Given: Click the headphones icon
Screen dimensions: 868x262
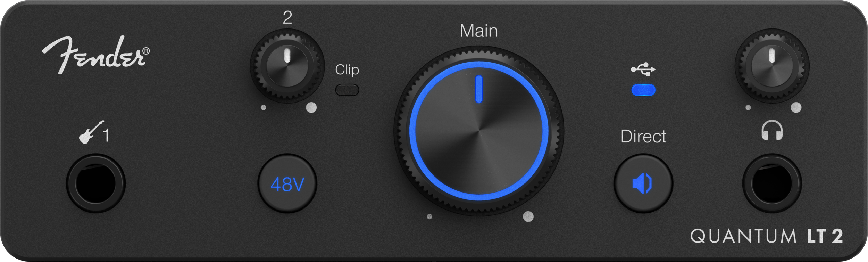Looking at the screenshot, I should click(x=772, y=130).
